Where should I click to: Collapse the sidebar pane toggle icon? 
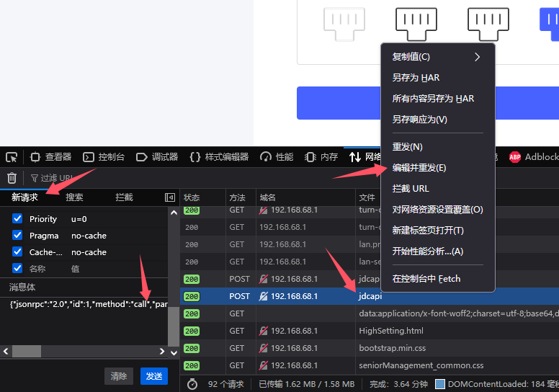[170, 197]
